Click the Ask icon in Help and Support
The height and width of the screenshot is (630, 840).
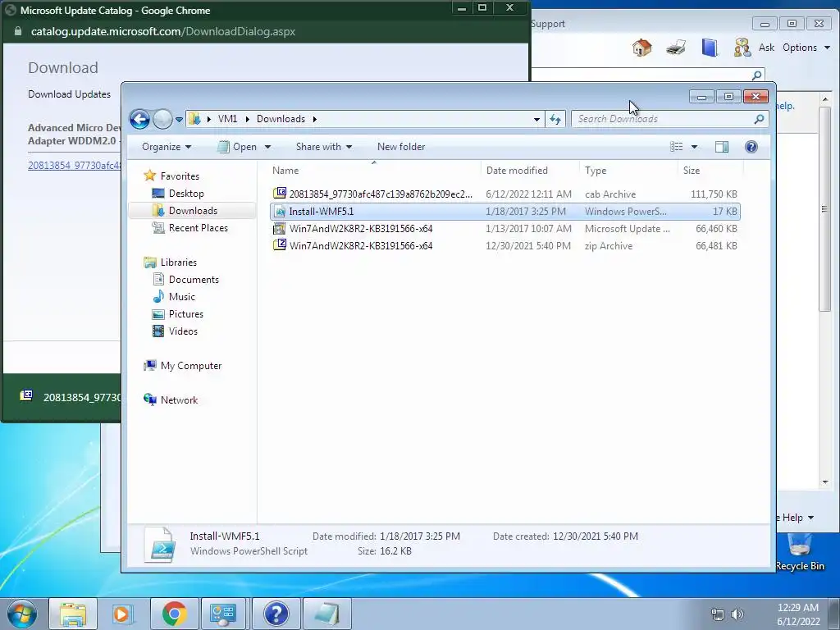coord(755,47)
